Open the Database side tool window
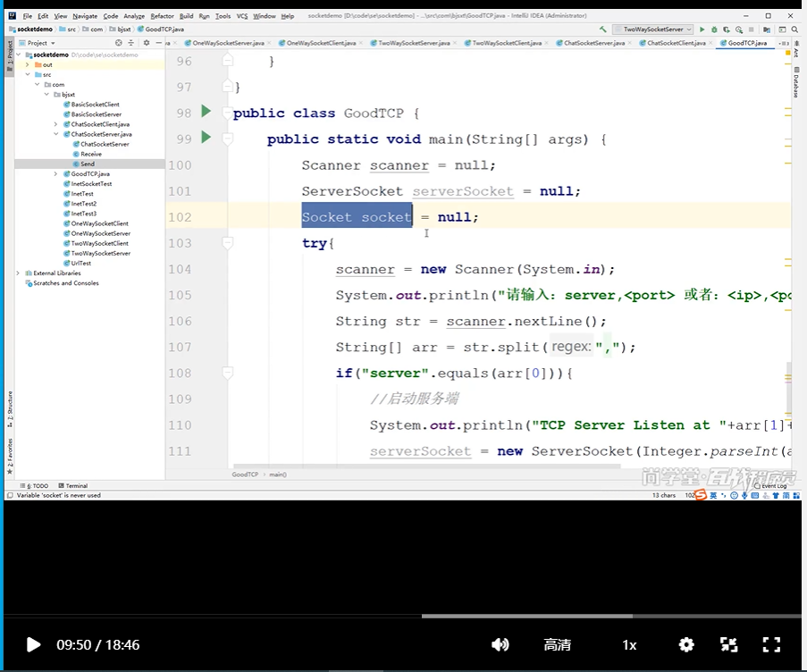Screen dimensions: 807x672 point(796,82)
